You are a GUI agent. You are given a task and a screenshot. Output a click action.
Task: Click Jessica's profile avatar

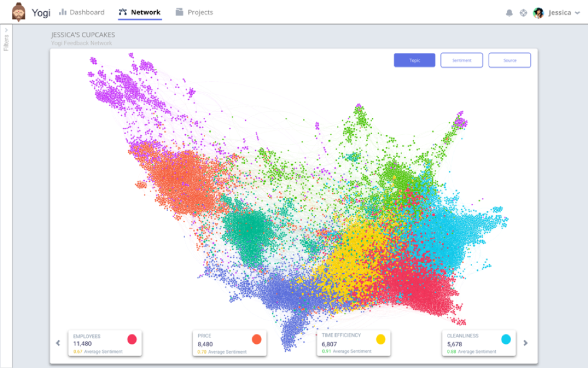pyautogui.click(x=538, y=12)
